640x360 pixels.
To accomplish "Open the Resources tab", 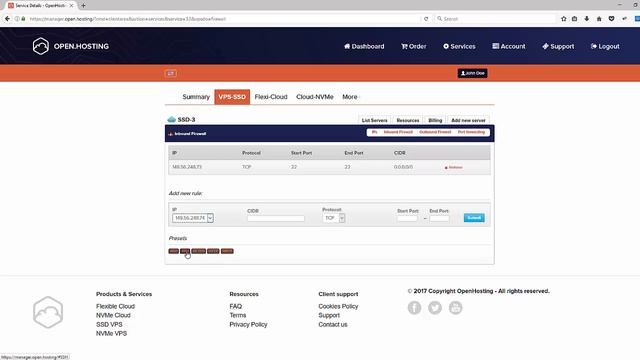I will [x=408, y=120].
